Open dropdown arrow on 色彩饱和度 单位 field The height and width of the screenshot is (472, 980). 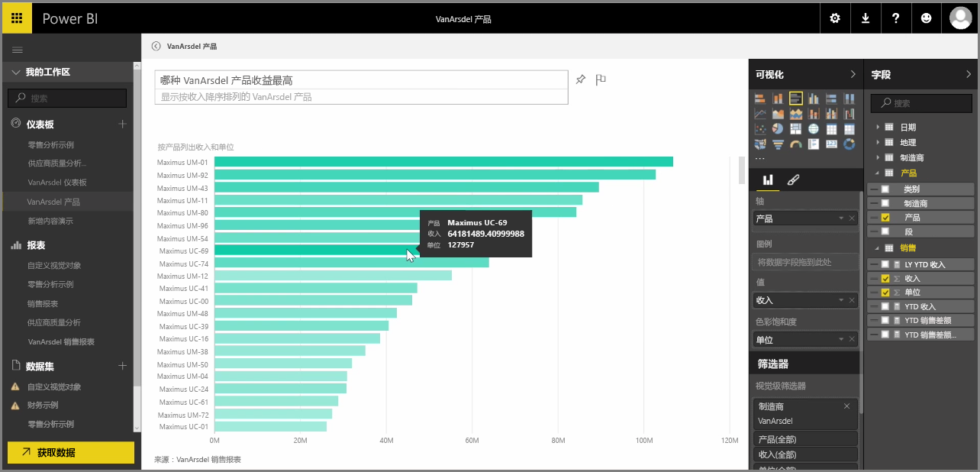[841, 340]
